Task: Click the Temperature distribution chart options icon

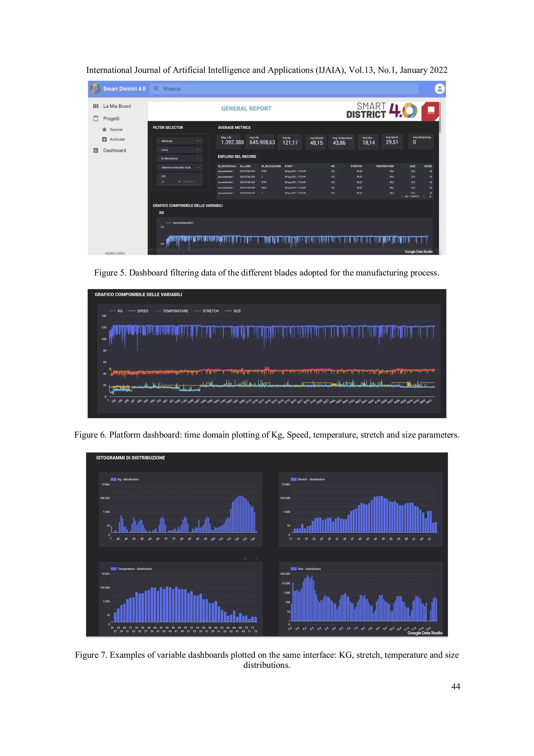Action: pos(257,558)
